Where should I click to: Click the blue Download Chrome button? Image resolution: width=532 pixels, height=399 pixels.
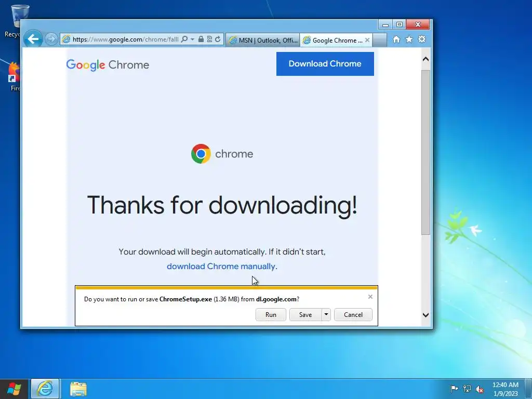[325, 64]
